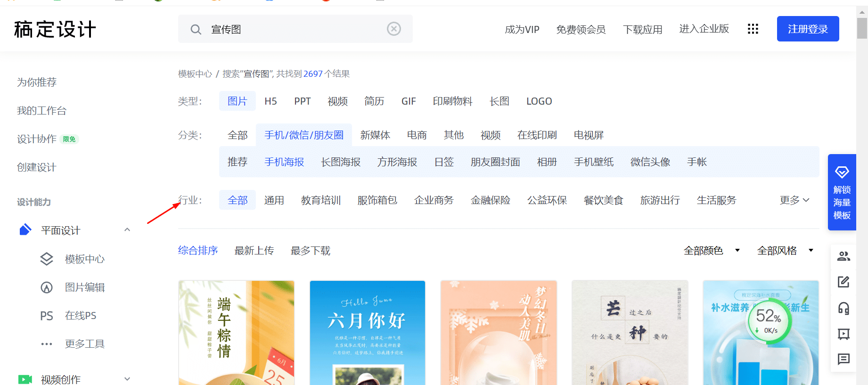Click the 模板中心 layers icon
Viewport: 868px width, 385px height.
click(x=47, y=259)
